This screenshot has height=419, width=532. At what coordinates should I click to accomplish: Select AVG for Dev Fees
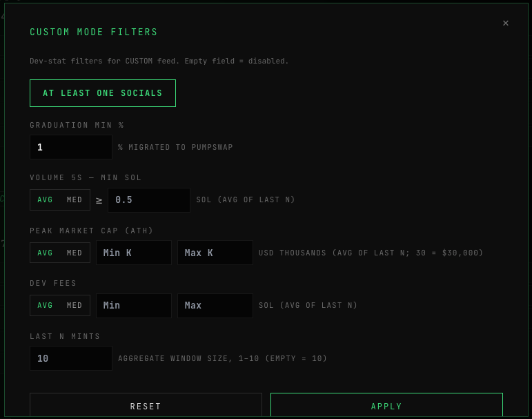click(45, 305)
